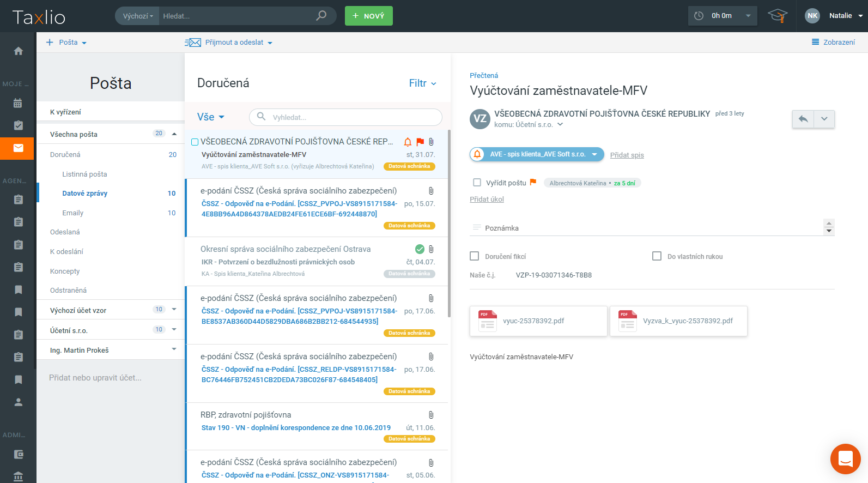This screenshot has width=868, height=483.
Task: Click the bell icon on first message
Action: [x=408, y=142]
